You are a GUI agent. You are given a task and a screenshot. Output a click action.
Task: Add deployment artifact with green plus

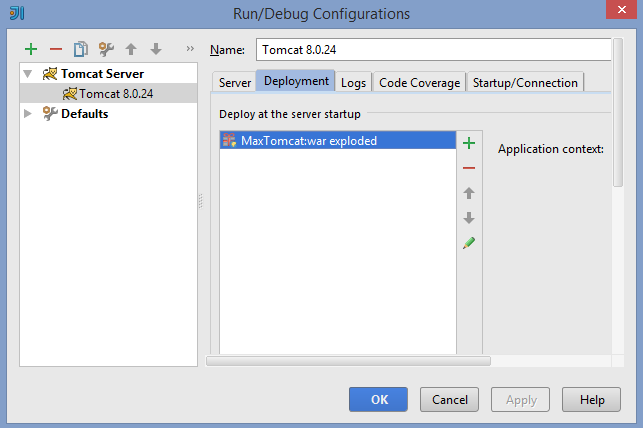pyautogui.click(x=469, y=143)
